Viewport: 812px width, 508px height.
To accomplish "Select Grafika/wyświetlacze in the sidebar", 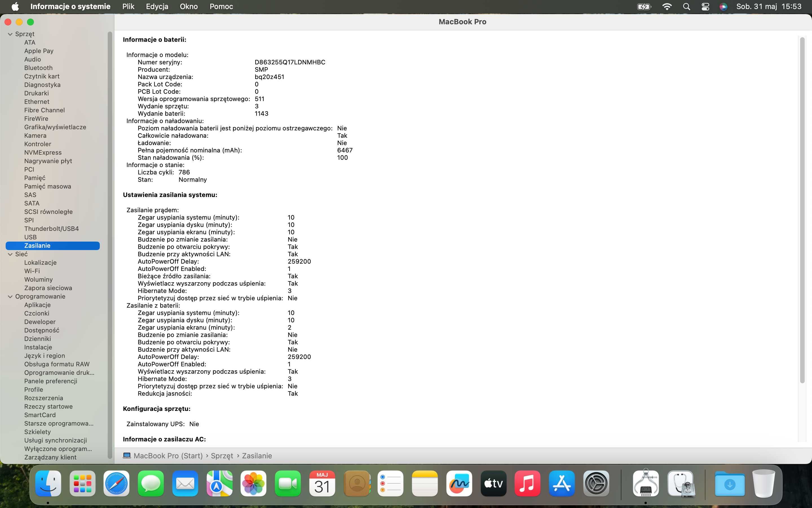I will tap(55, 127).
